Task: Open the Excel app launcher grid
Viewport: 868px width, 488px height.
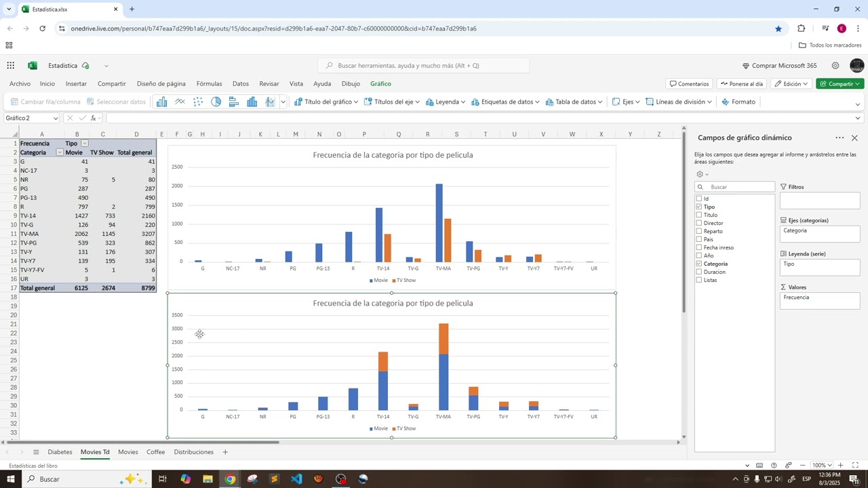Action: pyautogui.click(x=11, y=66)
